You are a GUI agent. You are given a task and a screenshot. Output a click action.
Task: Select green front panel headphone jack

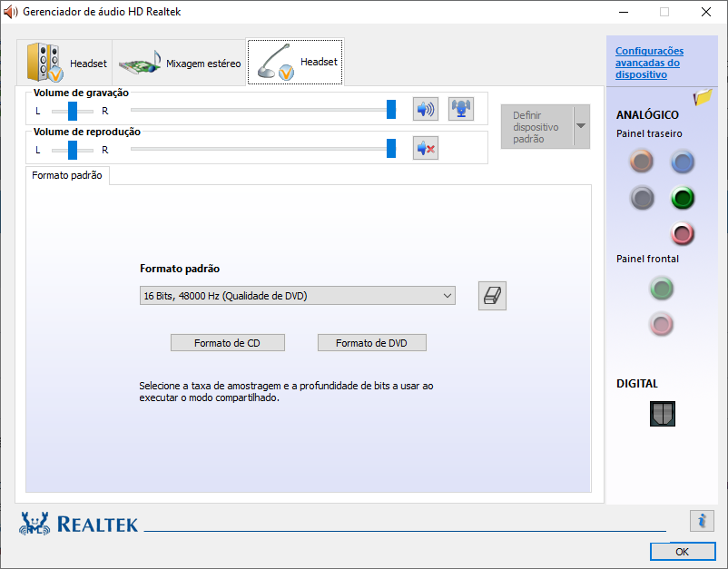pos(662,289)
